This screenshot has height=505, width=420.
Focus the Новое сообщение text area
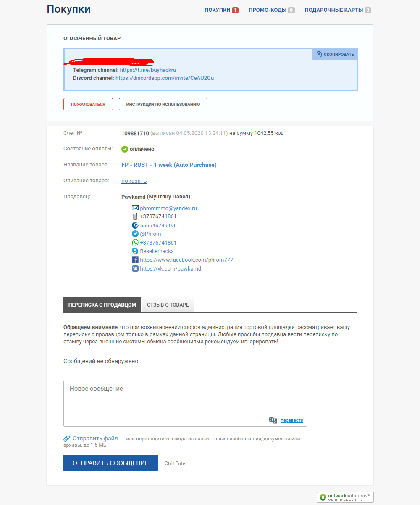coord(185,404)
